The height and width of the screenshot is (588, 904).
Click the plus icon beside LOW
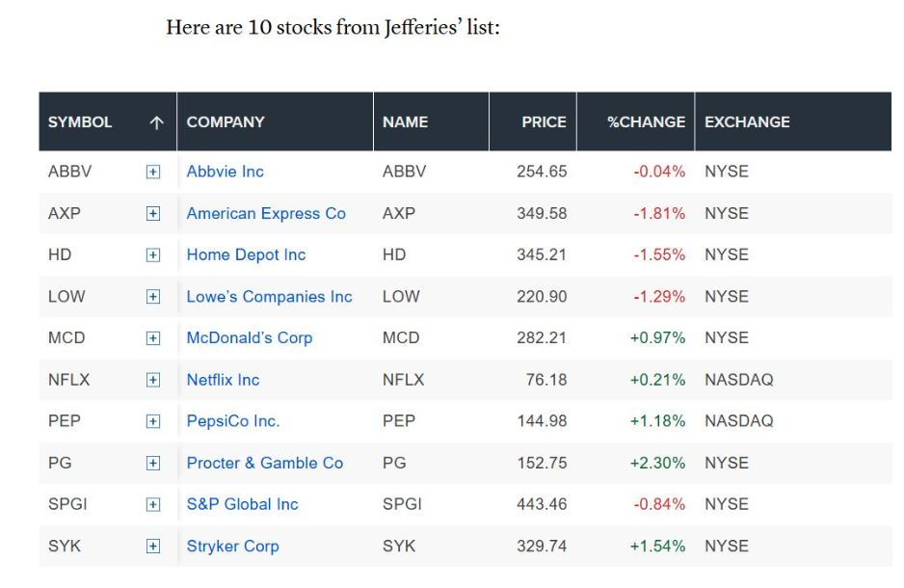[153, 296]
